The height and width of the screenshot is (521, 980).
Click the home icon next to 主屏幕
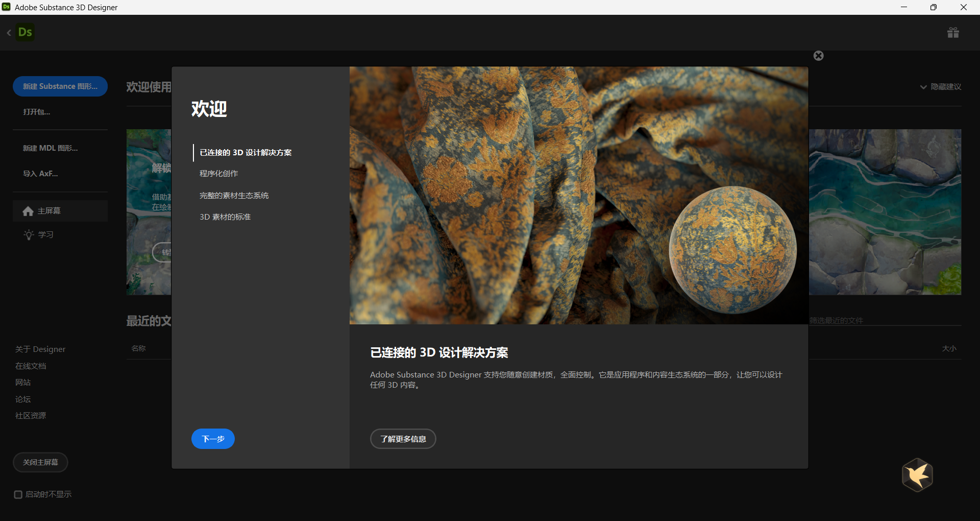(28, 211)
